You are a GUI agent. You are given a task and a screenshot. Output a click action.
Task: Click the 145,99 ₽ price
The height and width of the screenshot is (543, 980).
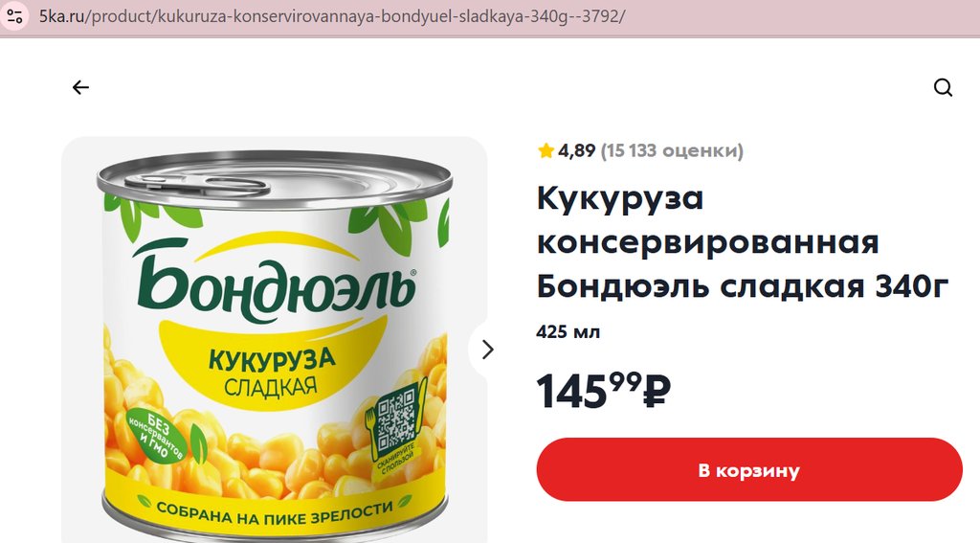603,391
